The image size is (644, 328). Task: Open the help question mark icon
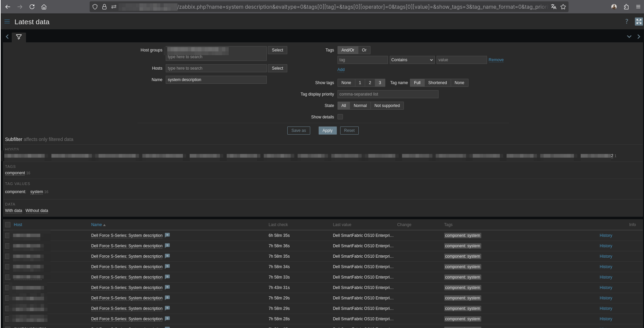pos(626,22)
